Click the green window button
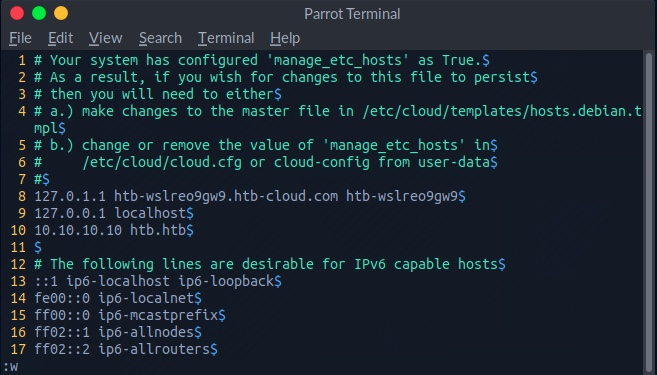 coord(39,13)
